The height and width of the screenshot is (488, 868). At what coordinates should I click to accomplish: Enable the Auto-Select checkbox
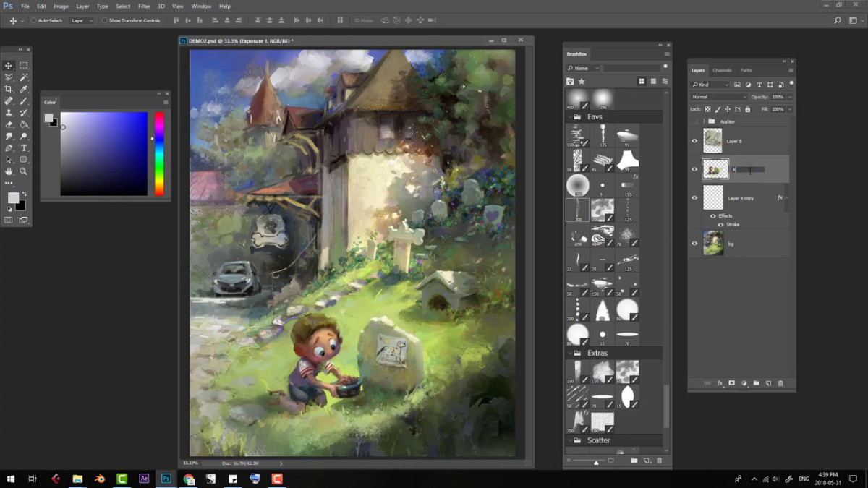pos(33,20)
